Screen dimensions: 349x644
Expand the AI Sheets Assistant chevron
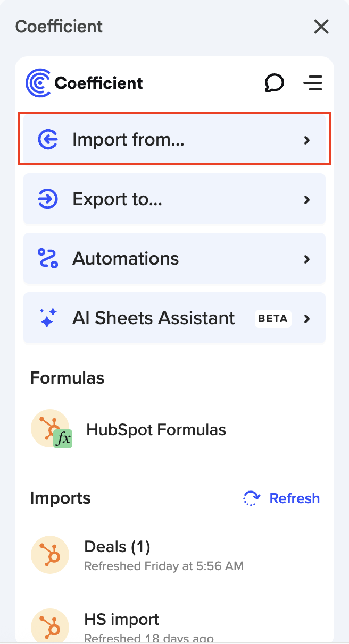point(306,319)
